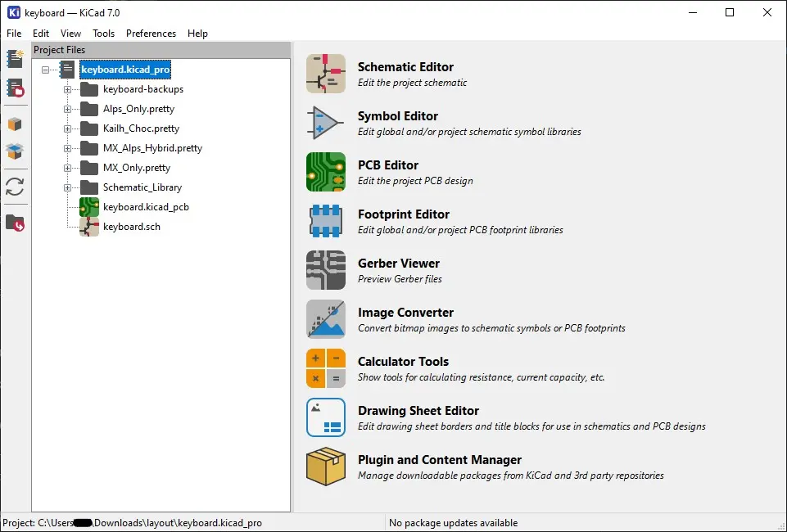Screen dimensions: 787x532
Task: Click the Plugin and Content Manager title
Action: pos(440,460)
